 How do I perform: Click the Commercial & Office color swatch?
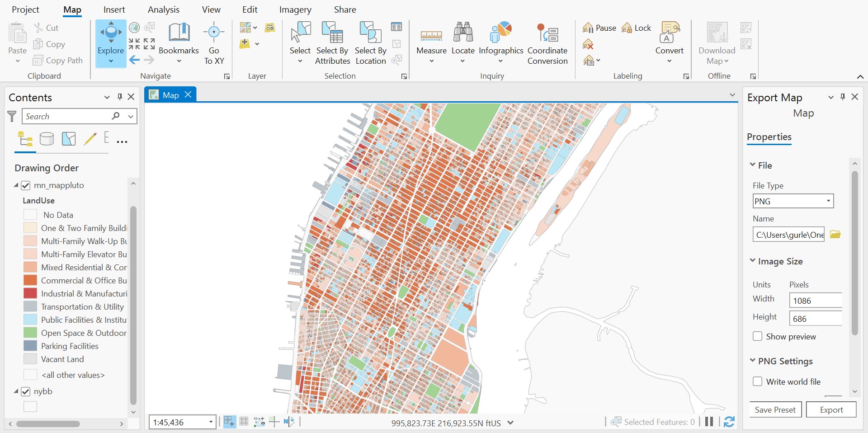coord(30,280)
